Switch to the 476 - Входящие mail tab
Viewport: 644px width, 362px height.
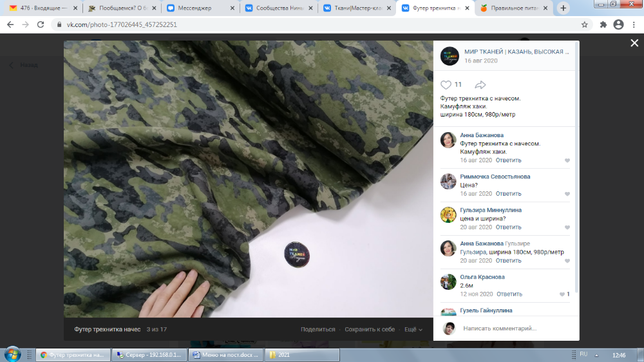(43, 8)
